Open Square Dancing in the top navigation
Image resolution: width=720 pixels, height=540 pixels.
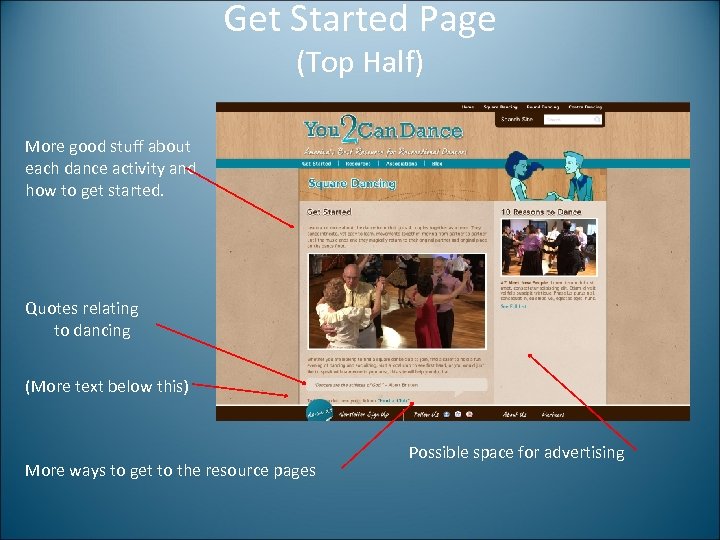(500, 107)
